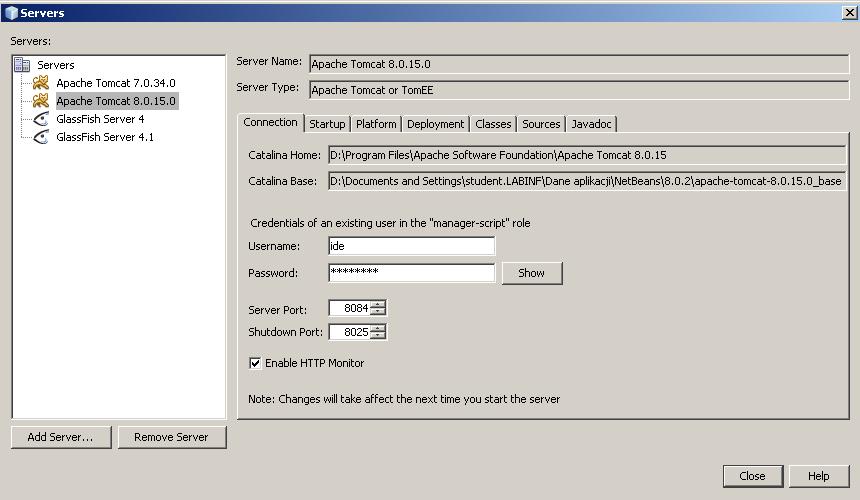Image resolution: width=860 pixels, height=500 pixels.
Task: Click the "Shutdown Port:" label
Action: click(285, 332)
